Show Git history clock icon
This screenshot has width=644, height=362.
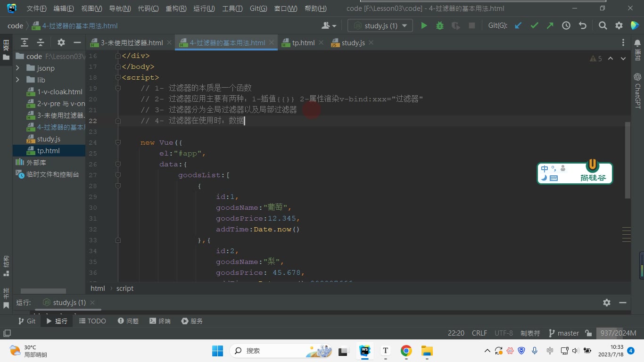[566, 26]
